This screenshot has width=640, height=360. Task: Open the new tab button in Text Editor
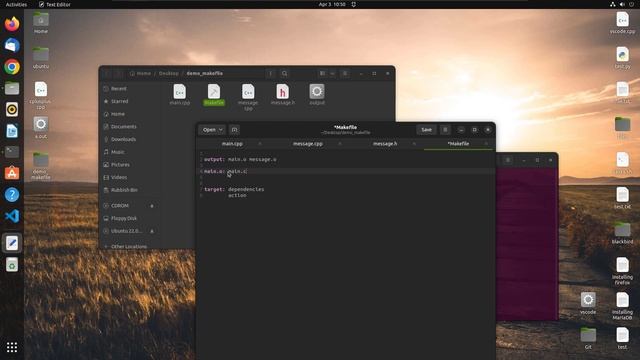(x=234, y=130)
